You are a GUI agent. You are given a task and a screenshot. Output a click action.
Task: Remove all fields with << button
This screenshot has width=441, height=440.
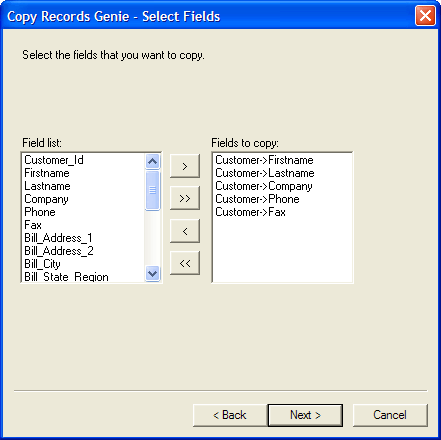(x=185, y=263)
